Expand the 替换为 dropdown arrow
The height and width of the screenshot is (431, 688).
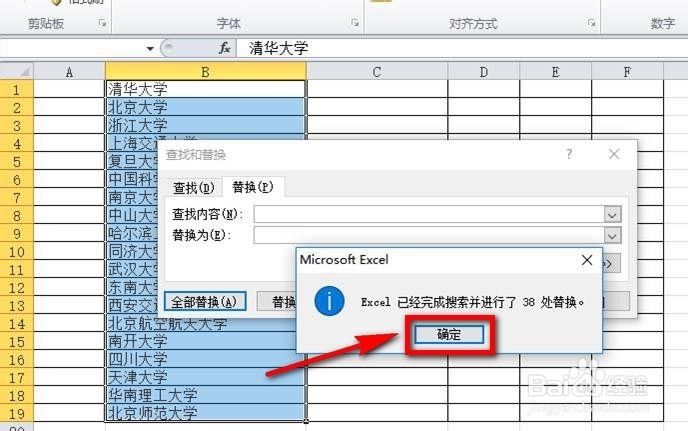pos(613,236)
